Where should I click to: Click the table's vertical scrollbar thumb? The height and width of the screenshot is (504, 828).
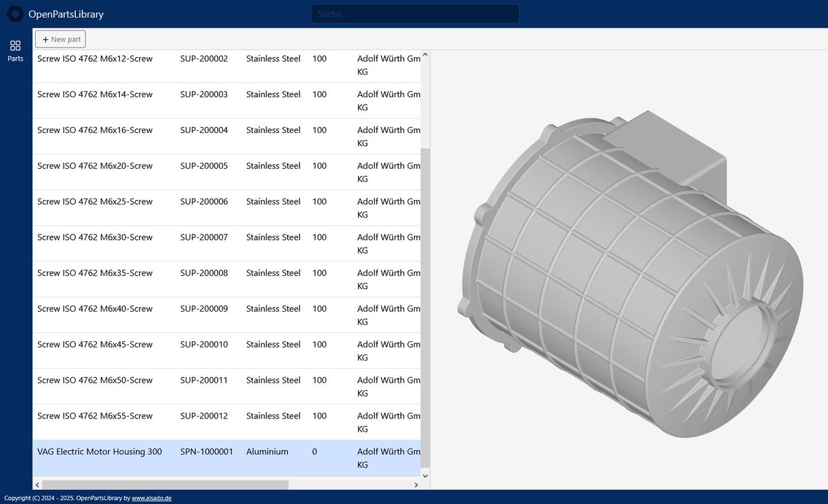point(425,307)
